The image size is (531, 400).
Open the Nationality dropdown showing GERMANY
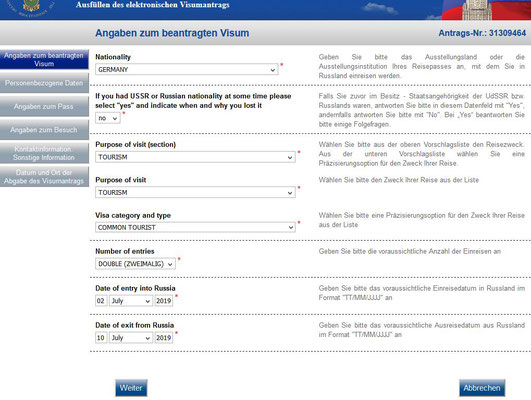[187, 69]
